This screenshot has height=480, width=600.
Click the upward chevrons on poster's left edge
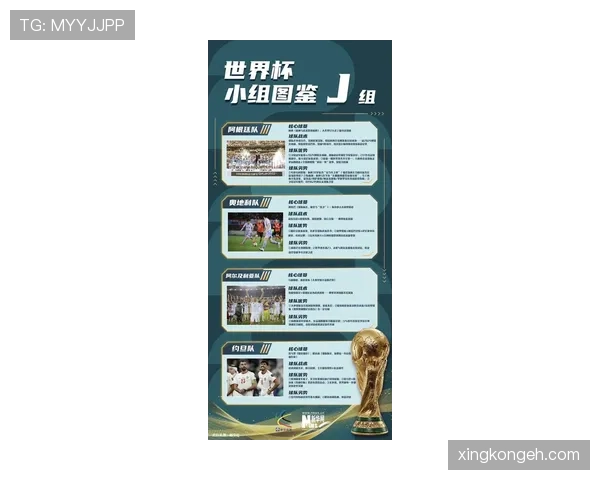(x=215, y=178)
